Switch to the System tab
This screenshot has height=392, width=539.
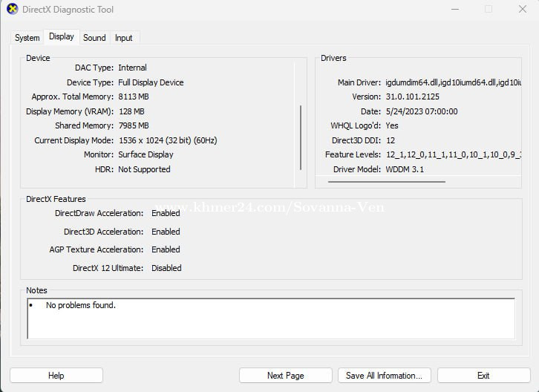(x=27, y=38)
